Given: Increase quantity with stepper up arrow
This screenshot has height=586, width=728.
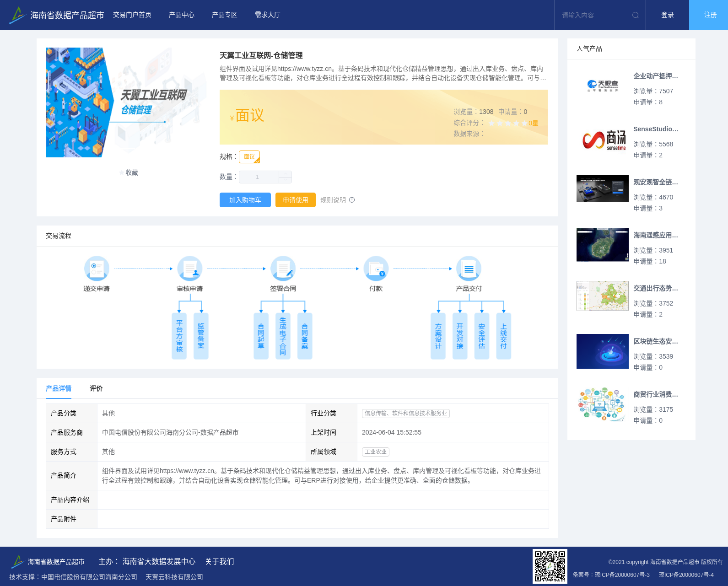Looking at the screenshot, I should coord(285,174).
